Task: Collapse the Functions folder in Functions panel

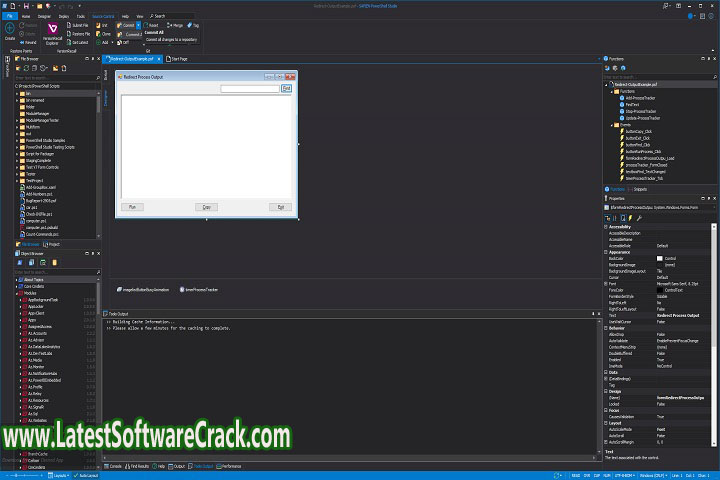Action: click(612, 91)
